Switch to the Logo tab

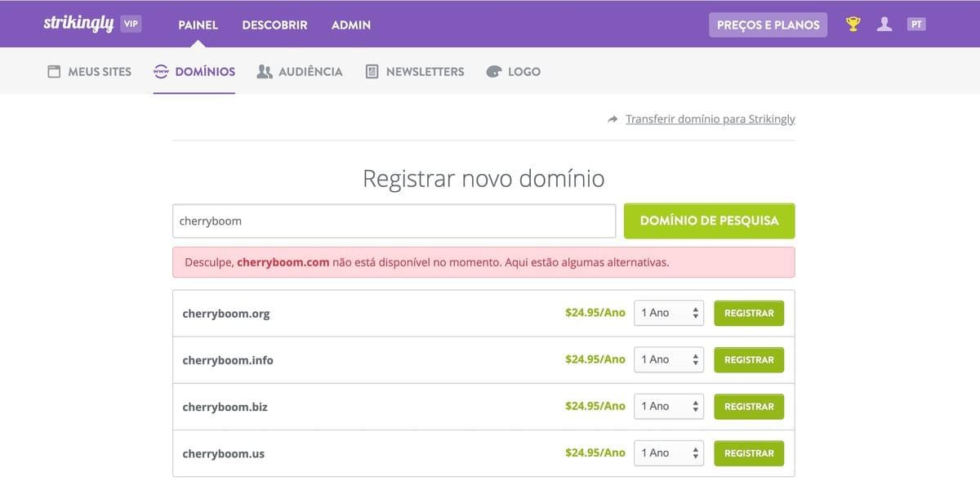(x=514, y=72)
